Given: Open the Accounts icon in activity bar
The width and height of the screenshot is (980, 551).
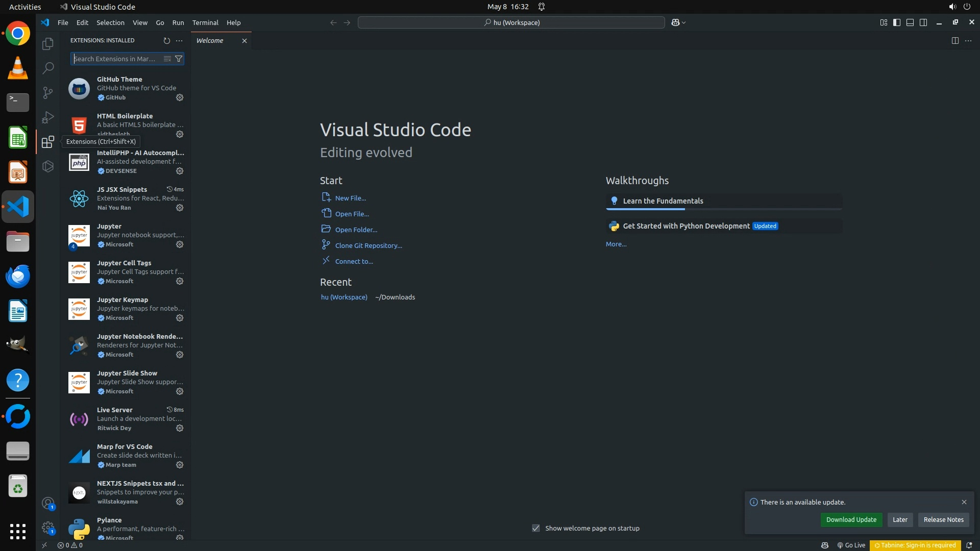Looking at the screenshot, I should 47,504.
